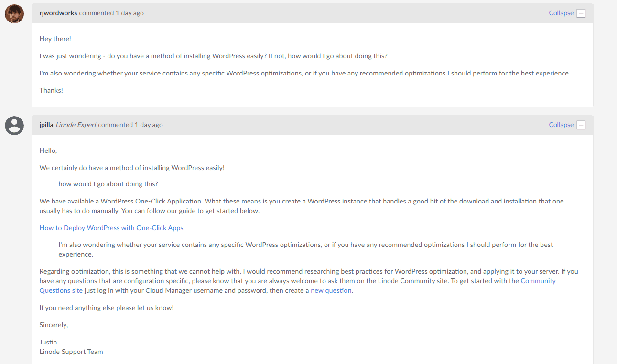Open rjwordworks profile avatar photo
Screen dimensions: 617x364
click(14, 14)
